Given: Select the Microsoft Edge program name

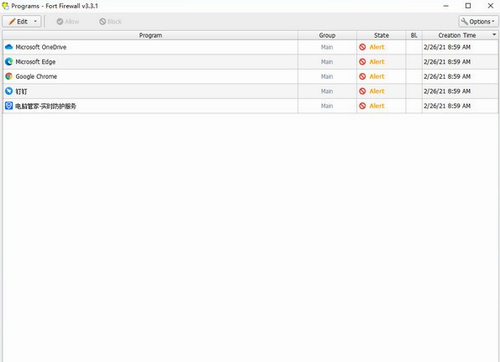Looking at the screenshot, I should 35,62.
